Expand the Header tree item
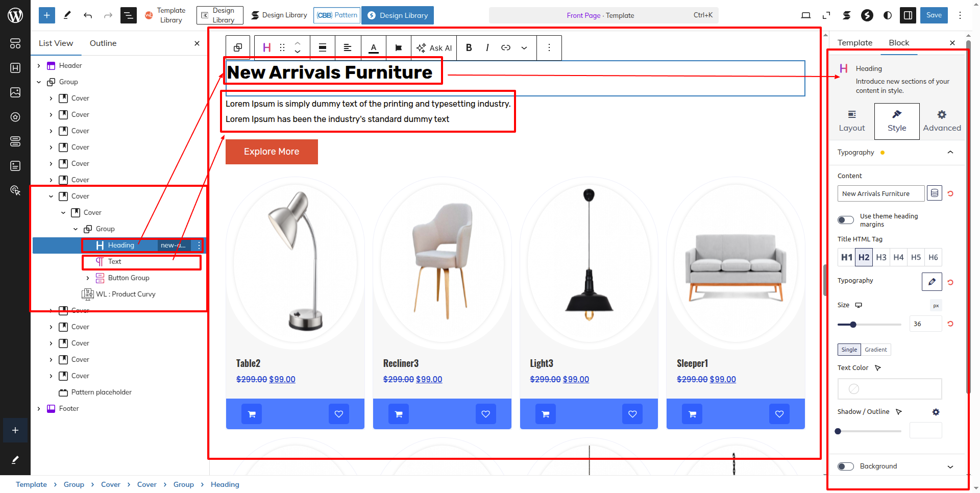Image resolution: width=980 pixels, height=493 pixels. 39,66
